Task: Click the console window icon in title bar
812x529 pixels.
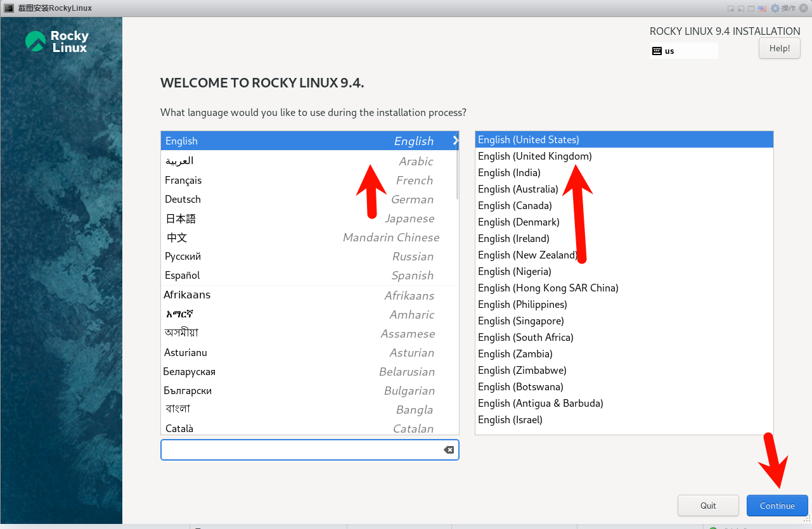Action: [x=9, y=8]
